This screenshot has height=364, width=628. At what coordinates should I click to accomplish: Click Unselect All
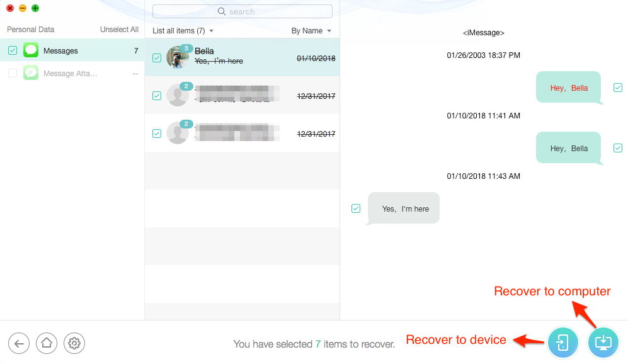click(119, 29)
